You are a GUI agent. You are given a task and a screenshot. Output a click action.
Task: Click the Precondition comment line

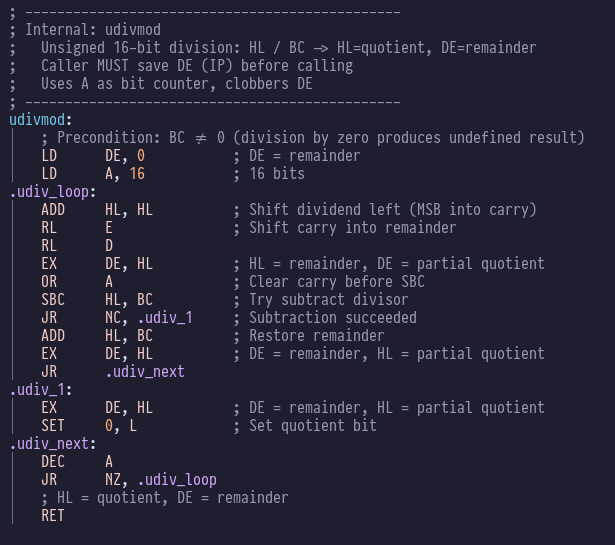[x=313, y=138]
